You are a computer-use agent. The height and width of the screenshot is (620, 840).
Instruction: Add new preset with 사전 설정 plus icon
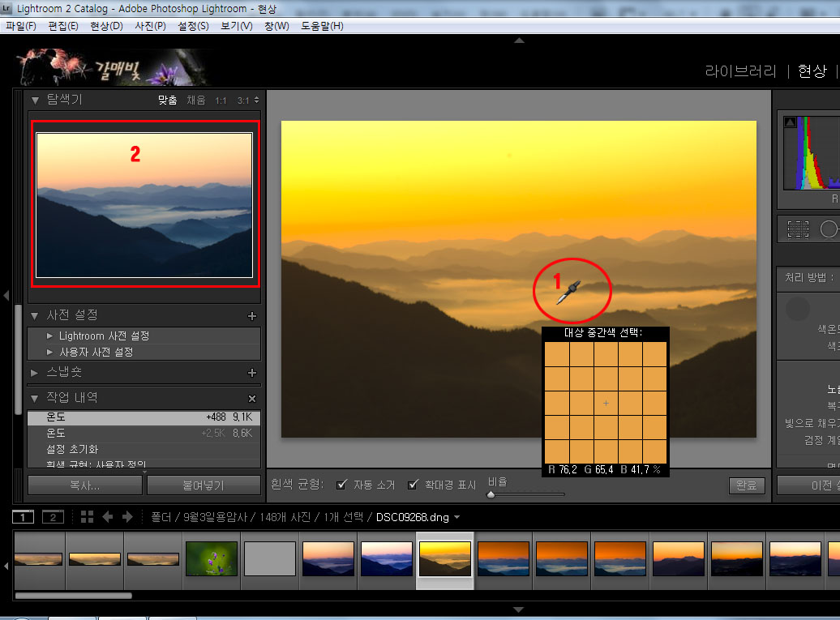(251, 315)
